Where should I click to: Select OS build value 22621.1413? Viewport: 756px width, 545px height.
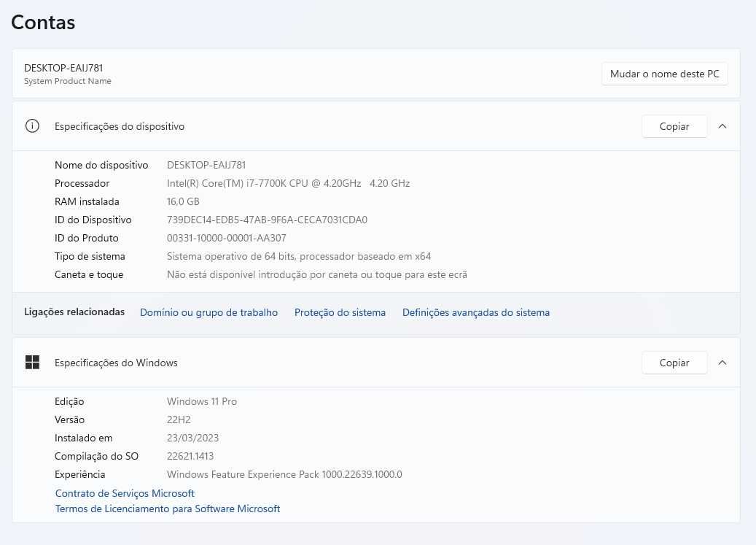tap(190, 456)
